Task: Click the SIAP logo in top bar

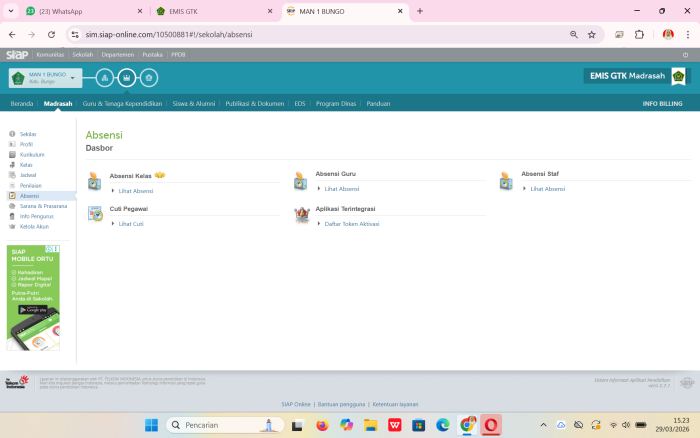Action: [x=17, y=55]
